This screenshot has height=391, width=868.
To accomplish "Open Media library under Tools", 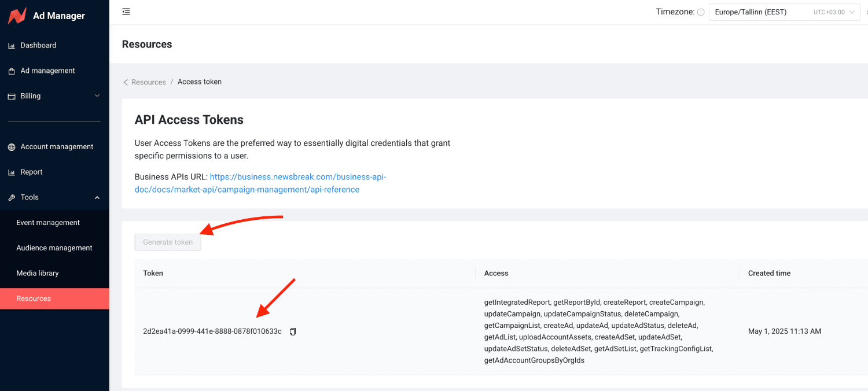I will click(54, 274).
